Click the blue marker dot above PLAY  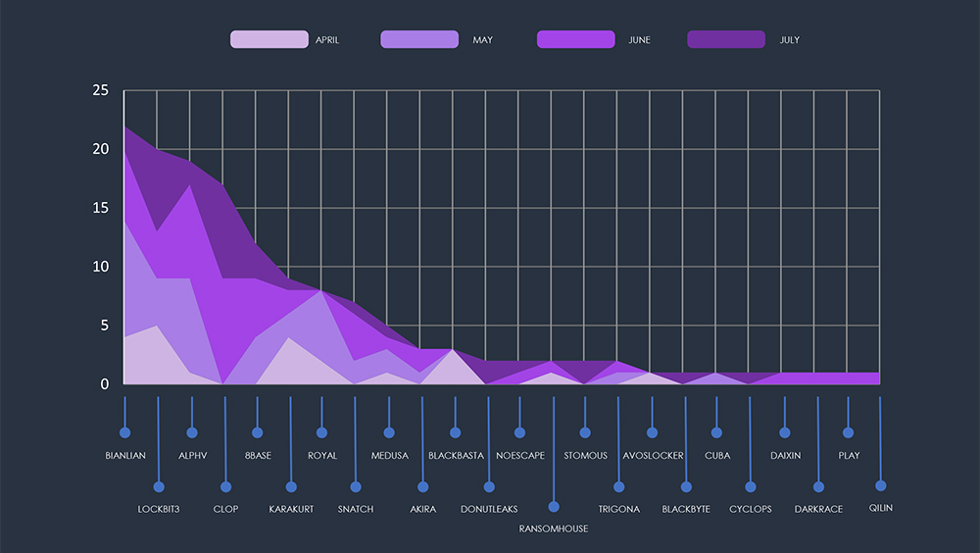pyautogui.click(x=848, y=432)
